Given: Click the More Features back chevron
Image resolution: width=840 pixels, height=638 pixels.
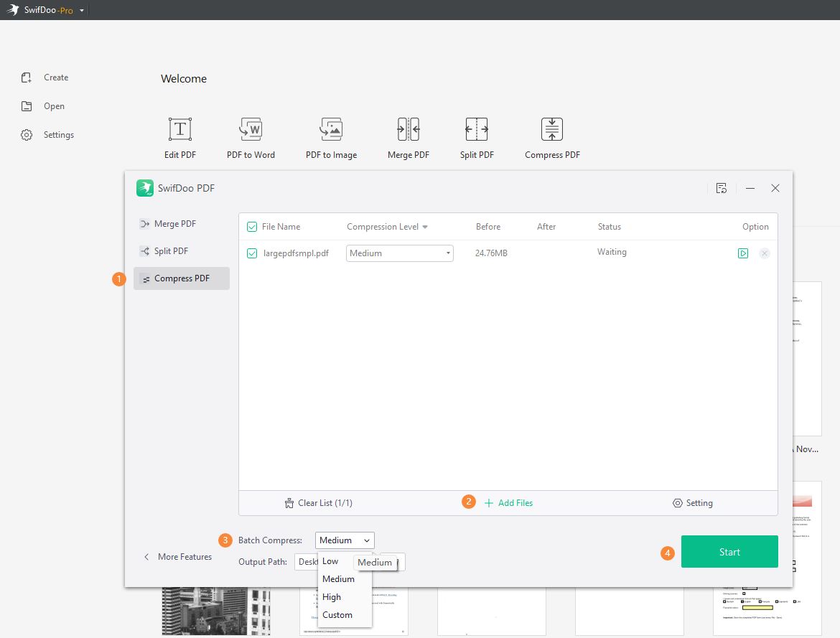Looking at the screenshot, I should pos(146,557).
